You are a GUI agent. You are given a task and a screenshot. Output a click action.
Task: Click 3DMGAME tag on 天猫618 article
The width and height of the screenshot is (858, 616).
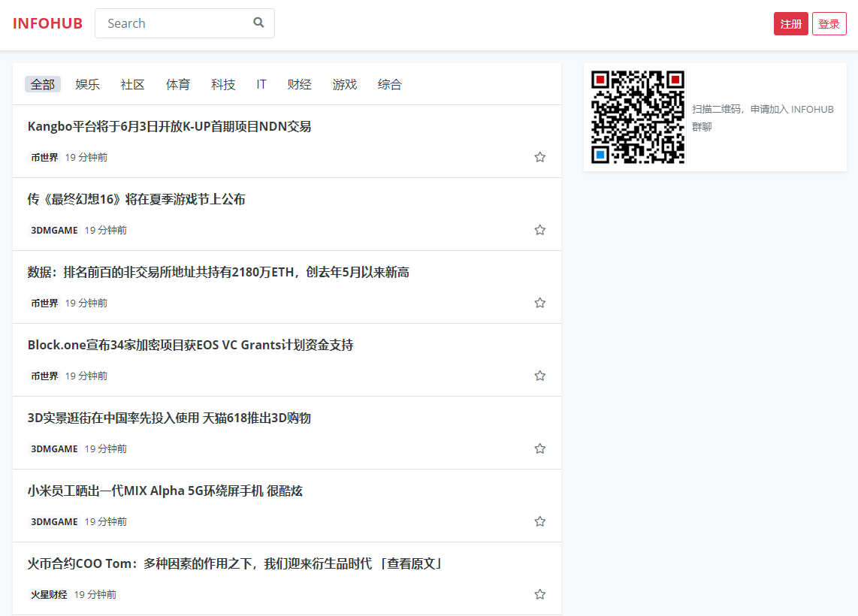(x=54, y=448)
